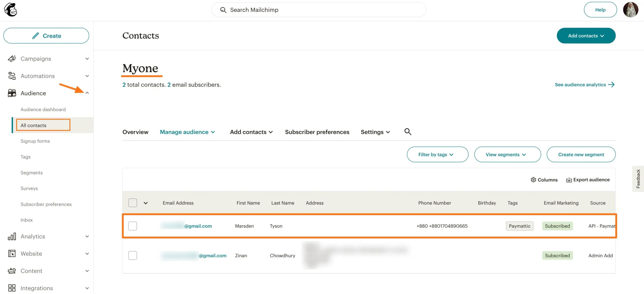Click the Columns gear icon
The width and height of the screenshot is (644, 294).
coord(534,180)
